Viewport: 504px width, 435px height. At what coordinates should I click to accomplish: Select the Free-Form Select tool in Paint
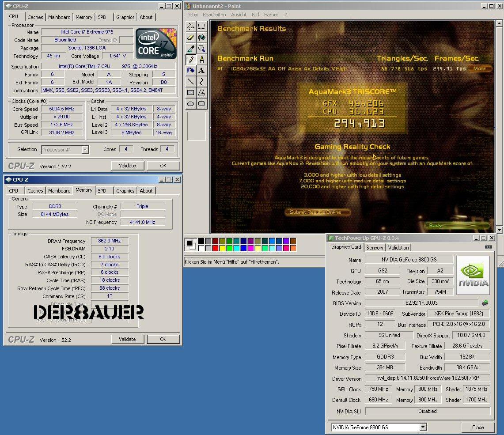tap(191, 26)
